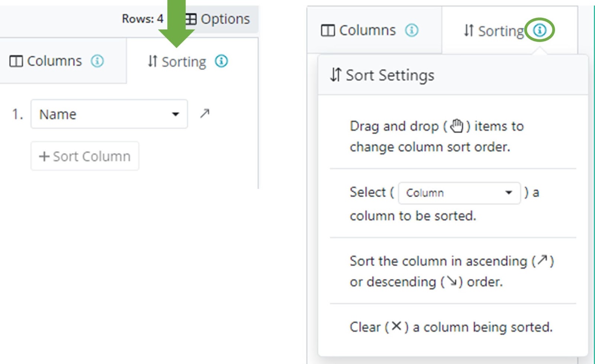Select Sorting tab under the green arrow
Image resolution: width=595 pixels, height=364 pixels.
pyautogui.click(x=177, y=62)
